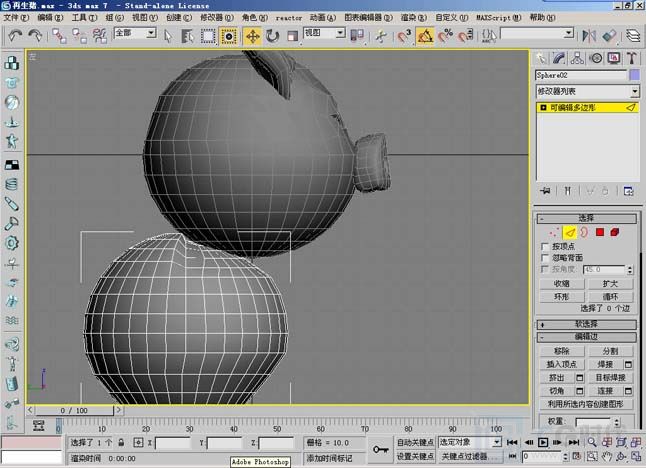Activate the Select and Scale tool
646x468 pixels.
(292, 36)
